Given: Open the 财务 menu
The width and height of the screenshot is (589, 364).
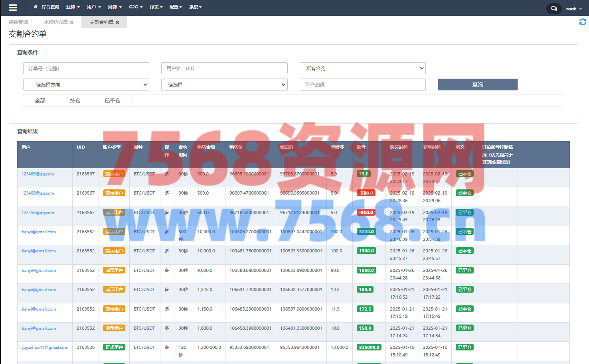Looking at the screenshot, I should pyautogui.click(x=115, y=7).
